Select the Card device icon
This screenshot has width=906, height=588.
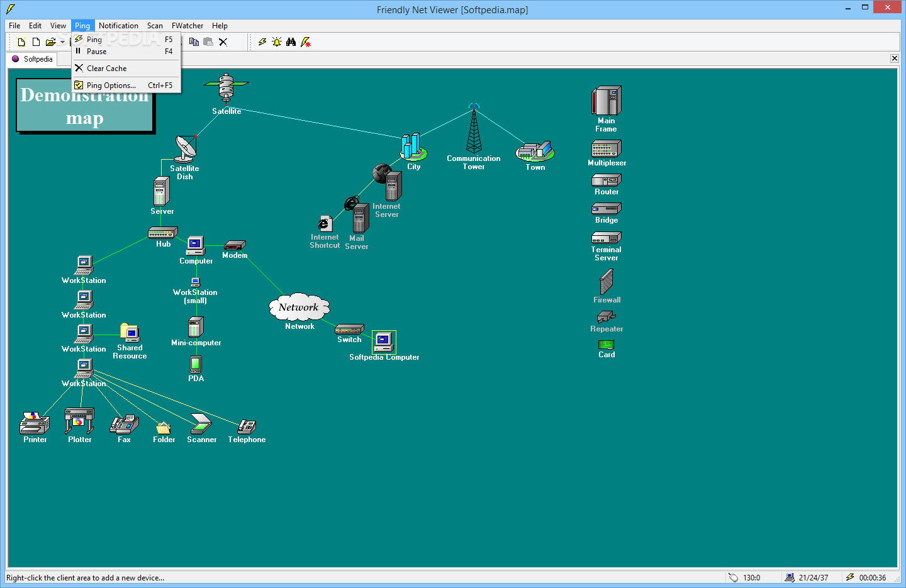click(607, 345)
